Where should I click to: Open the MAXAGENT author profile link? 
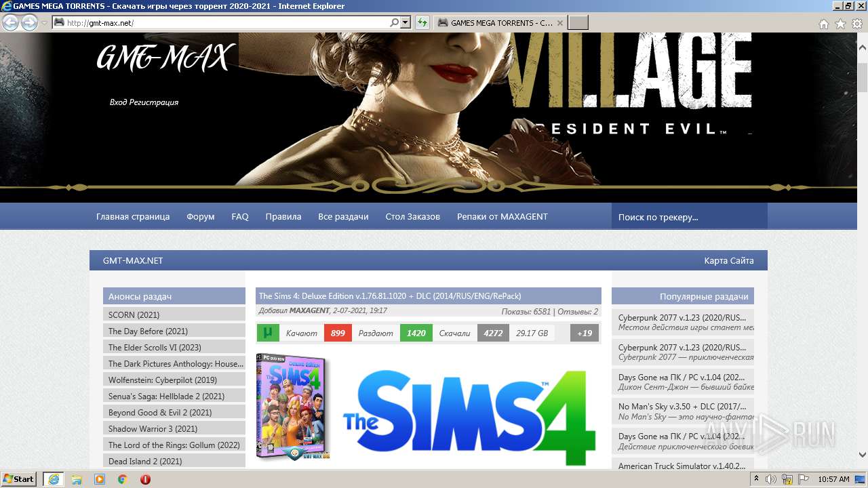[x=309, y=311]
